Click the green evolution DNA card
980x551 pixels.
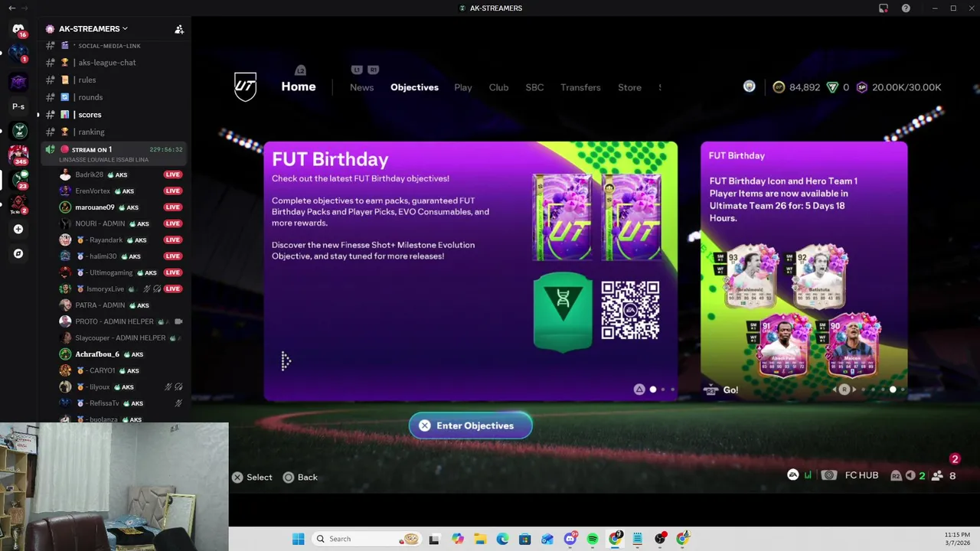pos(563,312)
